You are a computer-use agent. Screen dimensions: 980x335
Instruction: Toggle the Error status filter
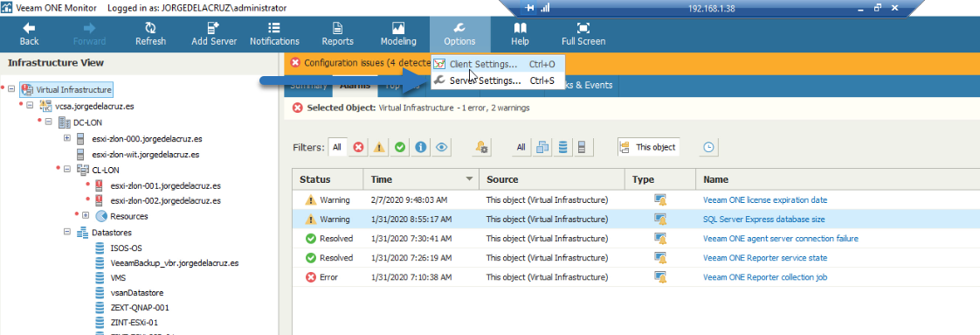pos(358,147)
